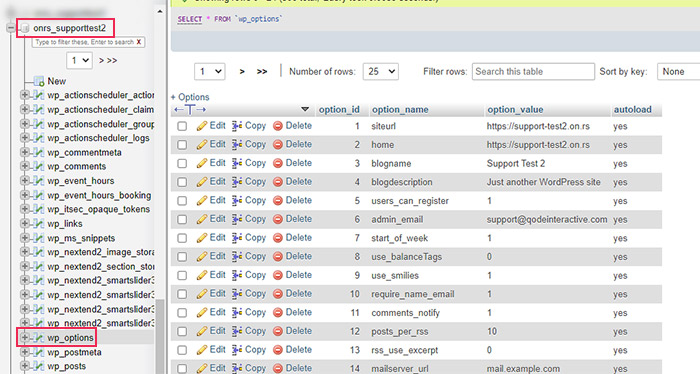
Task: Sort by option_id column header
Action: [x=339, y=110]
